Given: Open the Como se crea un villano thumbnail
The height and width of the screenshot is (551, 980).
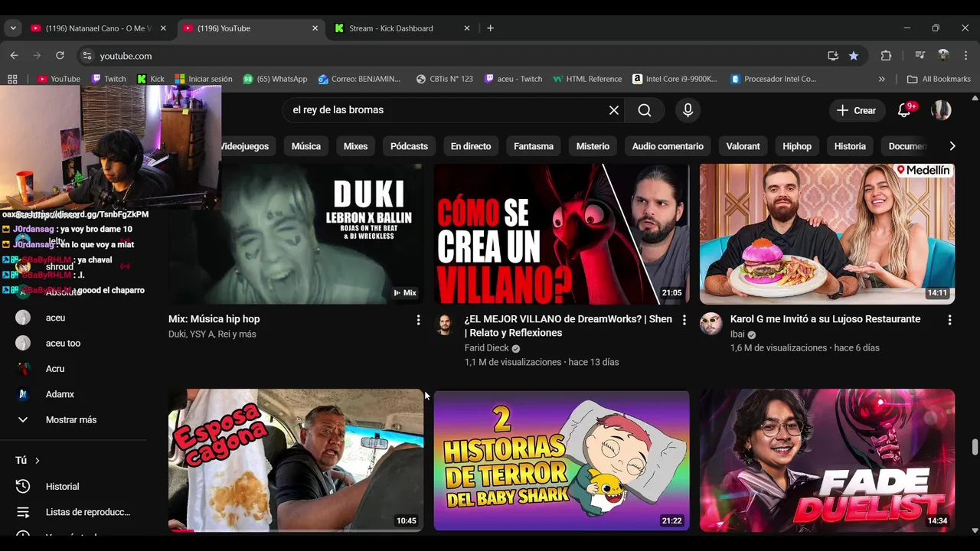Looking at the screenshot, I should [561, 234].
